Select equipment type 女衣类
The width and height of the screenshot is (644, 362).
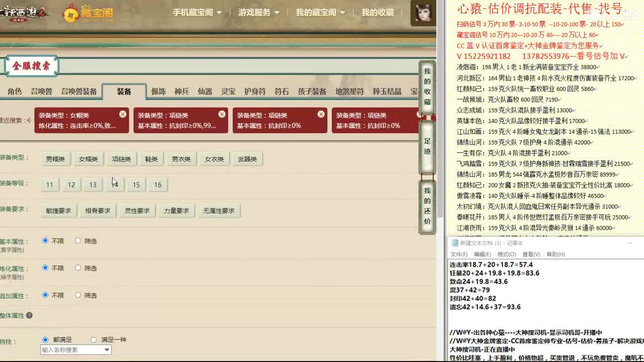click(x=214, y=159)
